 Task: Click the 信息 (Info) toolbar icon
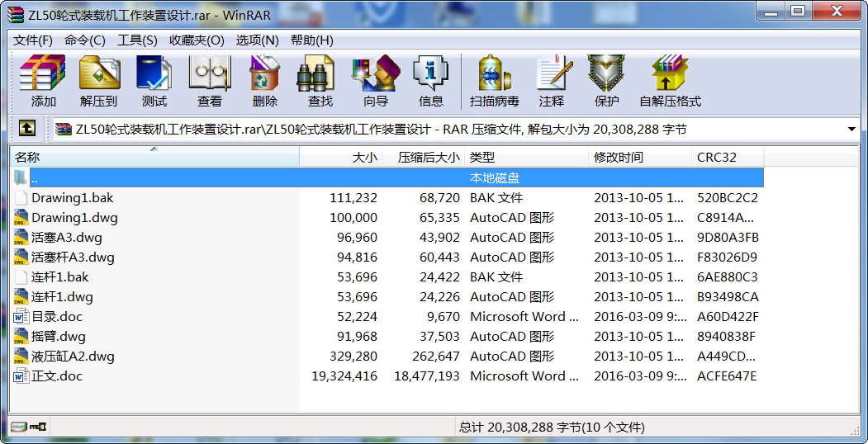click(x=430, y=73)
